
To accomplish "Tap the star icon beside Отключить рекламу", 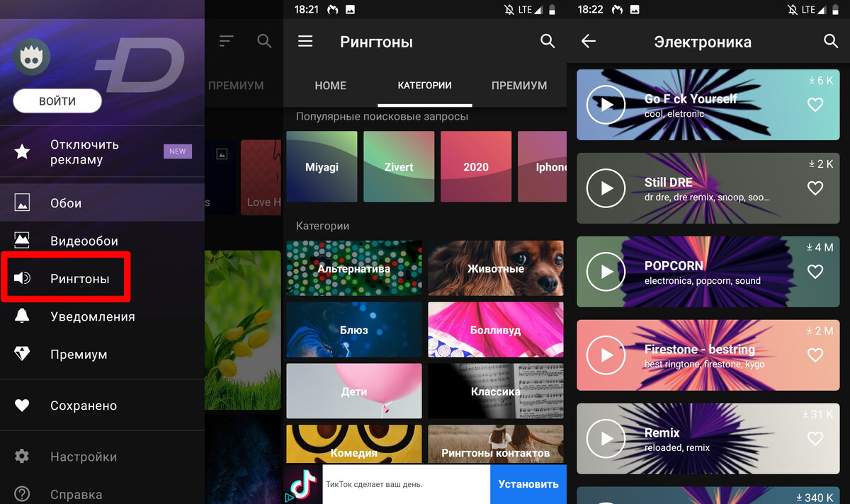I will pos(23,151).
